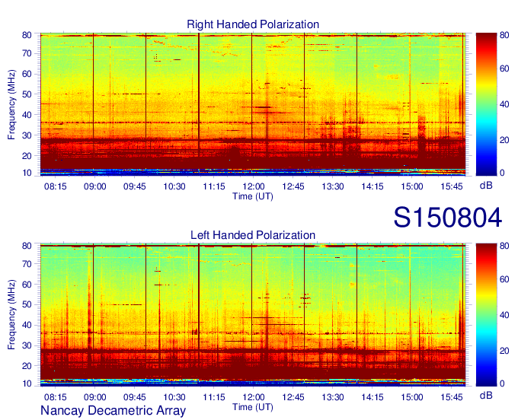
Task: Click the 'Right Handed Polarization' title
Action: click(x=253, y=24)
